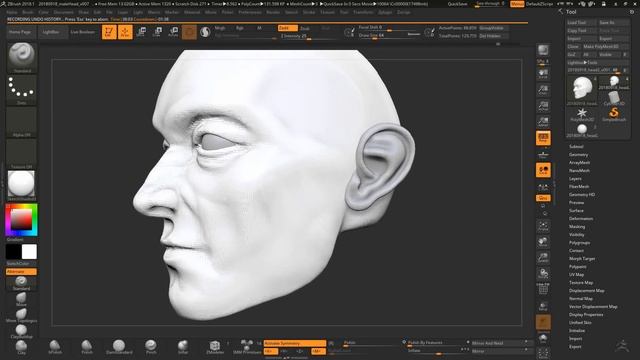
Task: Toggle the >Y< symmetry axis
Action: (x=284, y=351)
